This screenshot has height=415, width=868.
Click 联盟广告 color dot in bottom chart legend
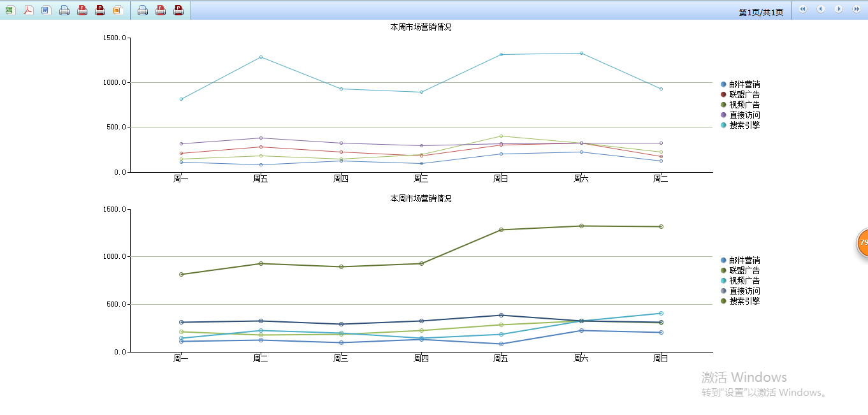(x=723, y=270)
